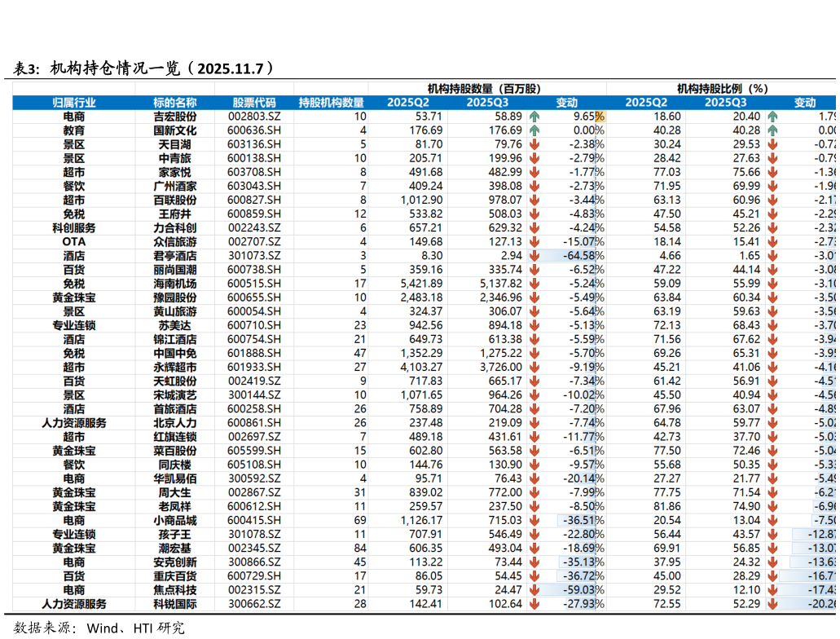Select the 股票代码 column header
Image resolution: width=840 pixels, height=639 pixels.
253,103
